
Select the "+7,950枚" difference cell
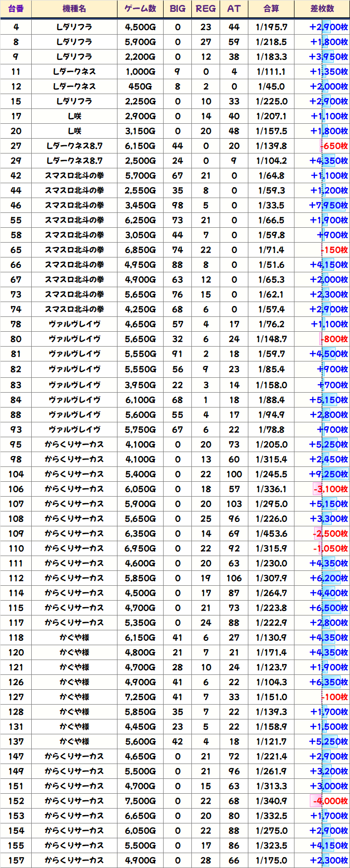(322, 205)
